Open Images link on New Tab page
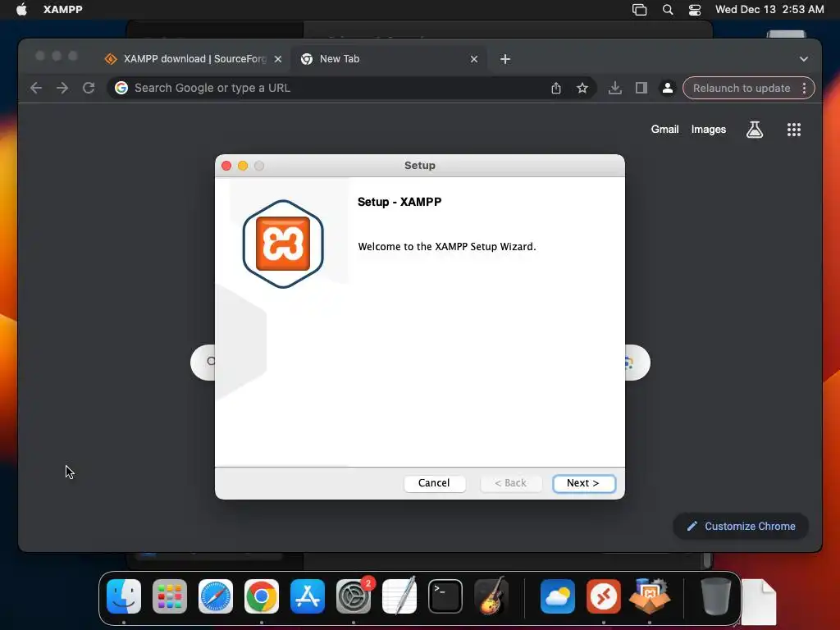 [708, 129]
